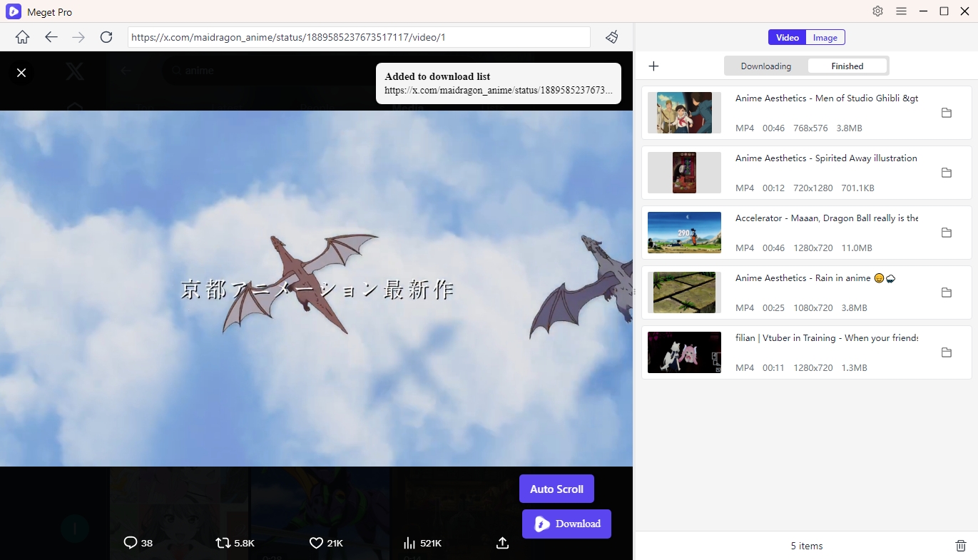This screenshot has width=978, height=560.
Task: Open folder for Spirited Away illustration video
Action: [947, 173]
